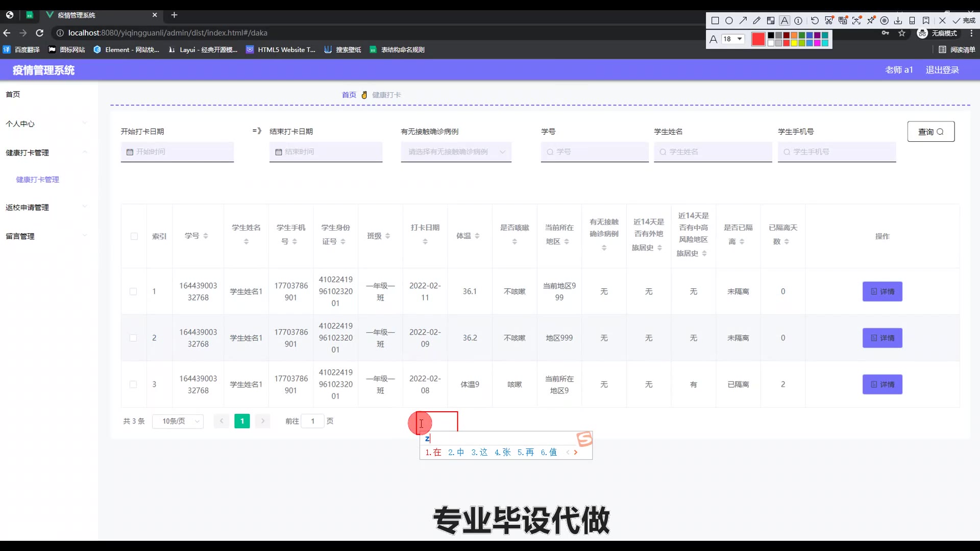
Task: Select the numbered marker tool
Action: point(798,21)
